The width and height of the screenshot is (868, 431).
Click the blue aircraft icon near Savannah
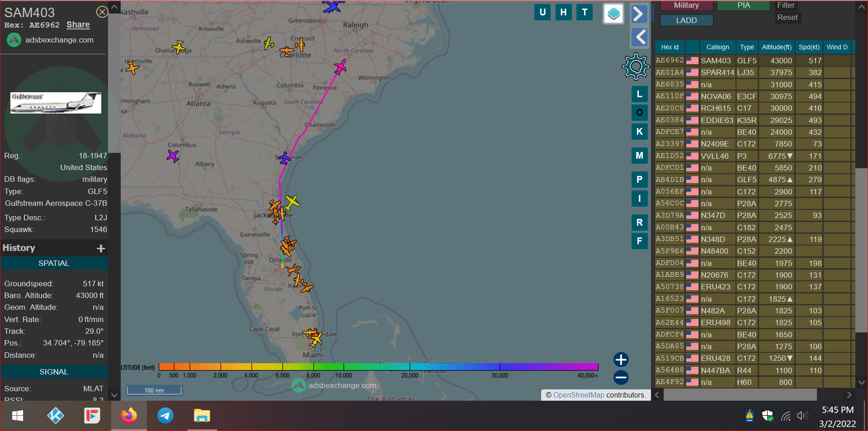[284, 158]
